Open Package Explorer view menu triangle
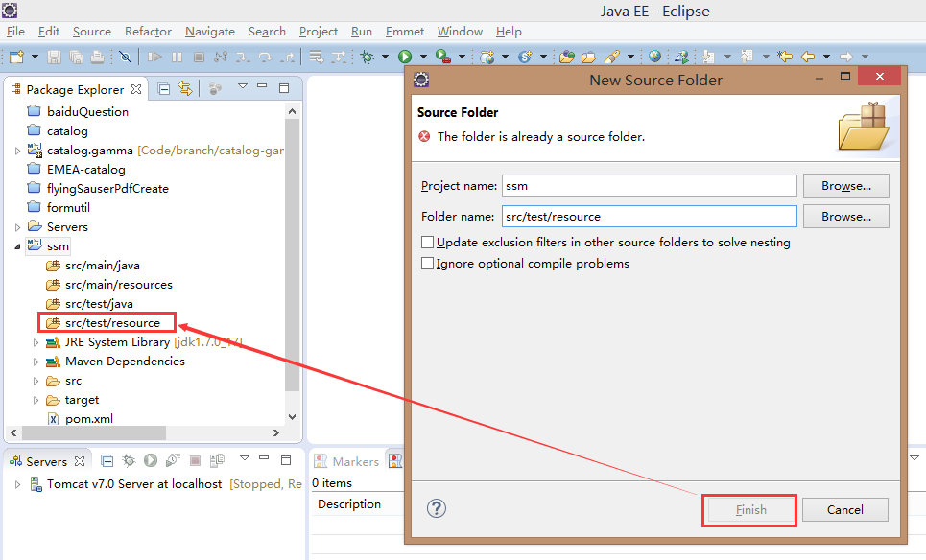 point(243,86)
